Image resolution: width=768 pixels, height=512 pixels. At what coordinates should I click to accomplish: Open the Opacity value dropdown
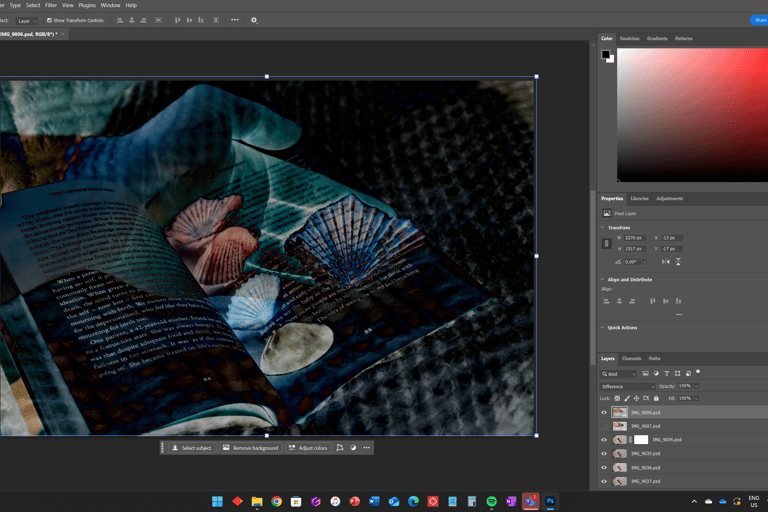pos(697,386)
